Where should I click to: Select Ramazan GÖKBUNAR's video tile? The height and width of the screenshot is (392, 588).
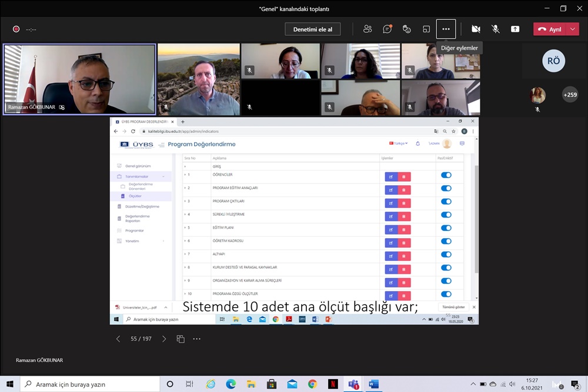(79, 79)
